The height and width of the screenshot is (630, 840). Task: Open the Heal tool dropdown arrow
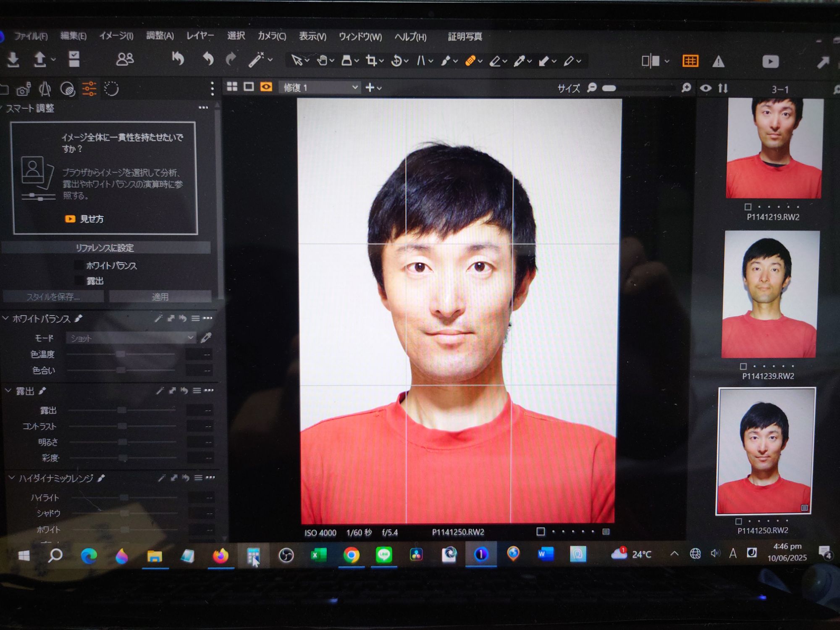(x=480, y=61)
